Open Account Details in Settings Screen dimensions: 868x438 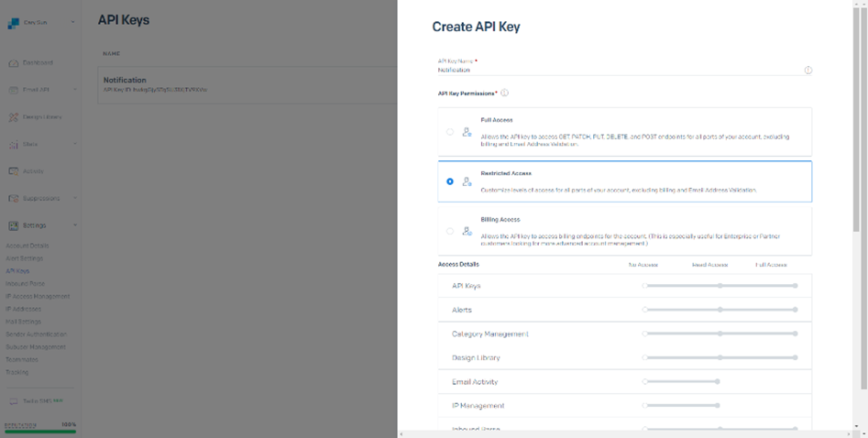[27, 246]
